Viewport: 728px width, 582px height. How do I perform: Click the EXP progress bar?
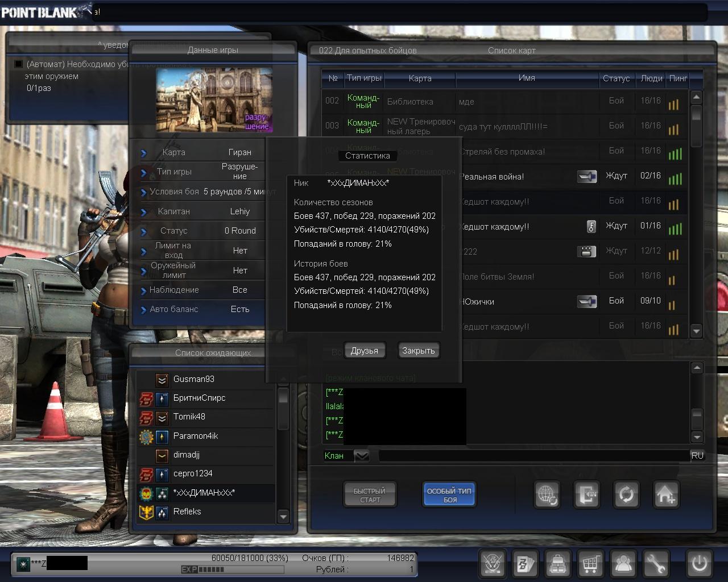232,569
